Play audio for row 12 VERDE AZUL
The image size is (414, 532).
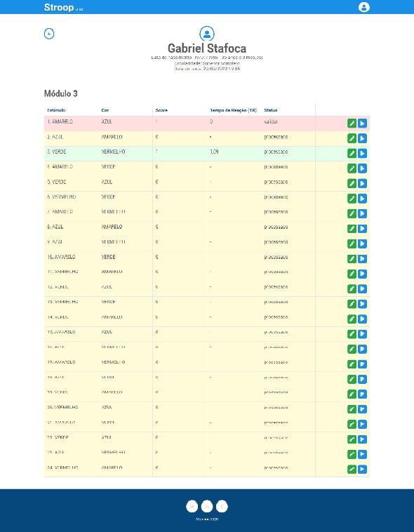362,288
